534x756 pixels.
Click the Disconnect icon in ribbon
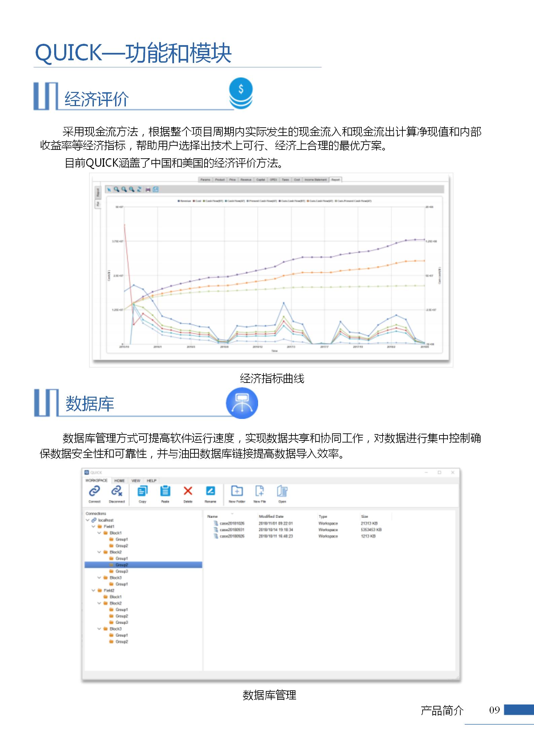117,491
